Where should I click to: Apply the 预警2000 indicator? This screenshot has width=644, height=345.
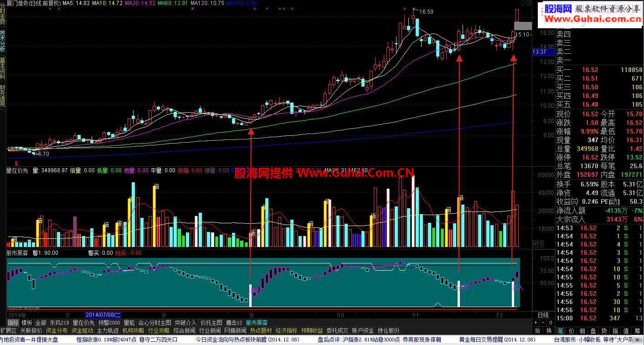point(109,323)
